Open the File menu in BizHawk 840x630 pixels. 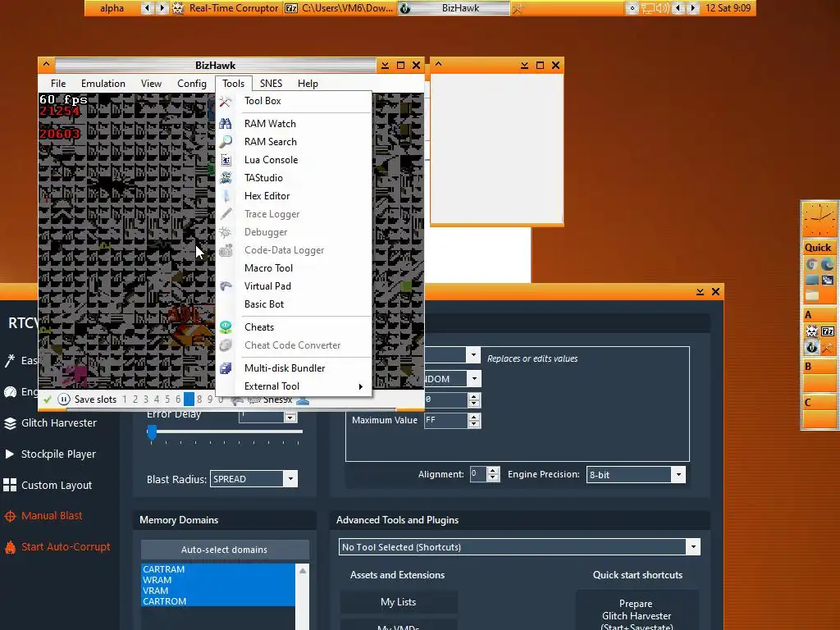click(x=58, y=84)
